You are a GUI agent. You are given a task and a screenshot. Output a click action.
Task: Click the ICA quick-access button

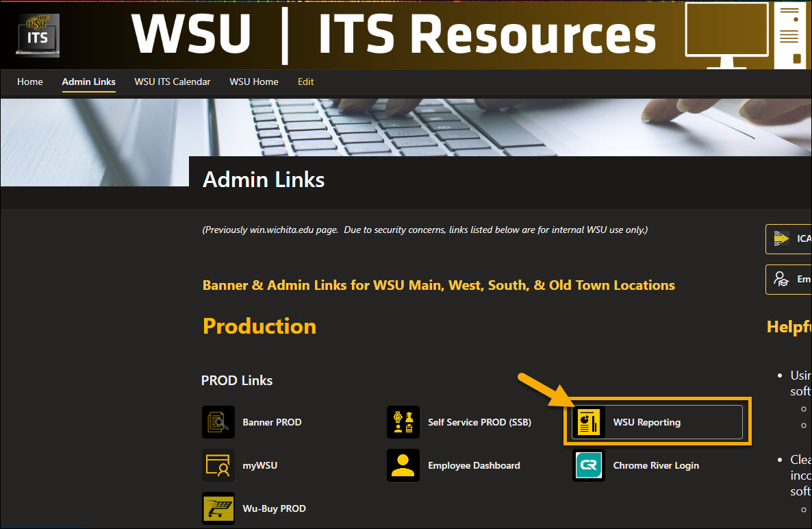(794, 238)
